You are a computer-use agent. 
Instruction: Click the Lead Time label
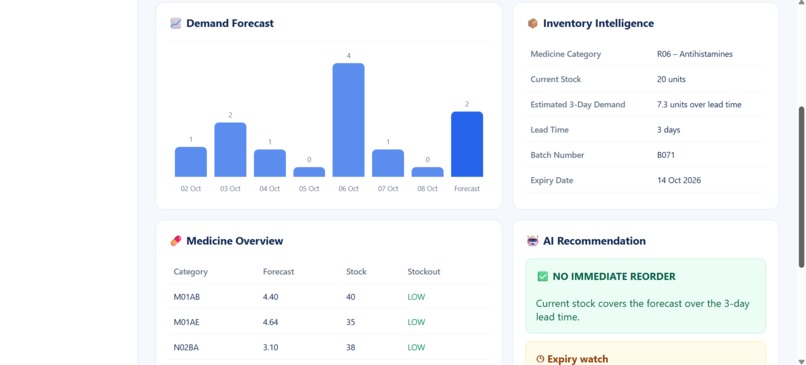549,130
